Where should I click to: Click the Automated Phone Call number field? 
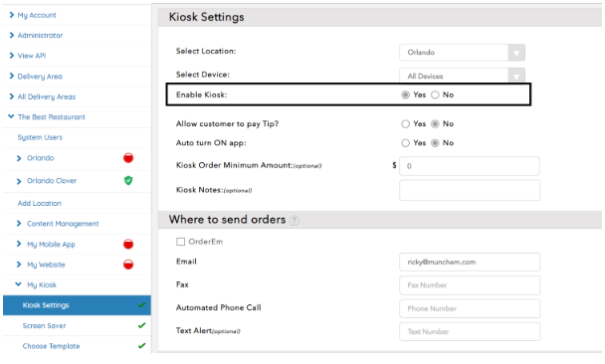pyautogui.click(x=470, y=308)
